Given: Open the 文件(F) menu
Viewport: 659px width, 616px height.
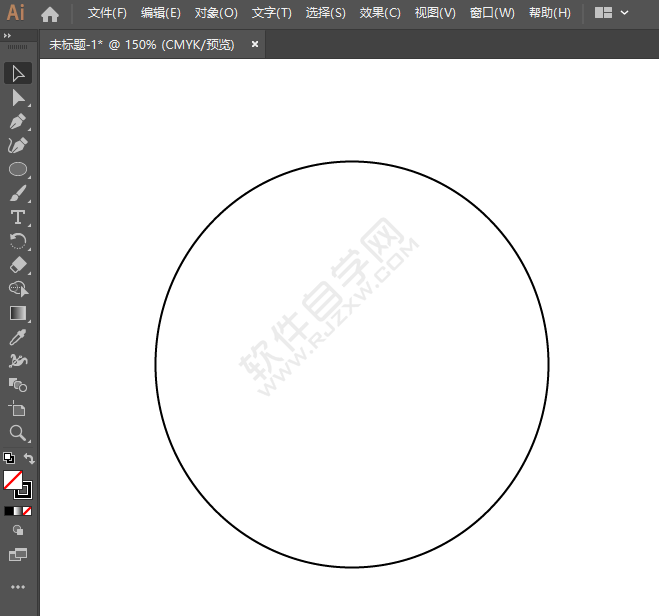Looking at the screenshot, I should (x=107, y=13).
